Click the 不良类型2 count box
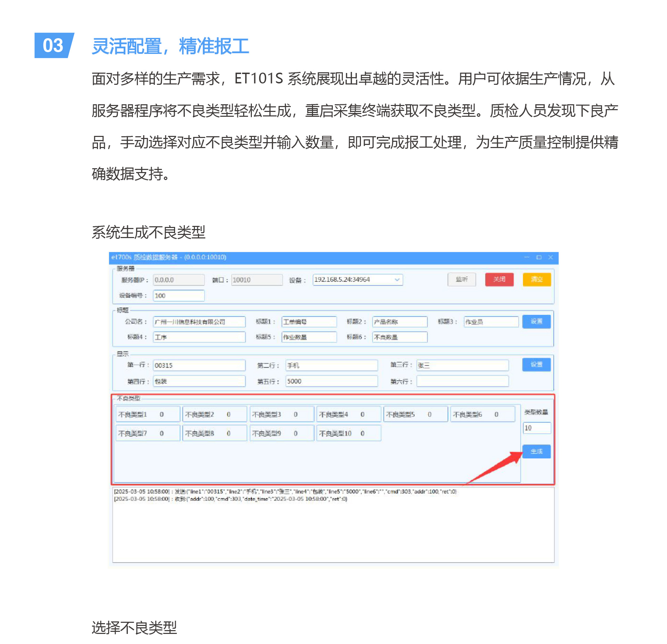 click(215, 414)
